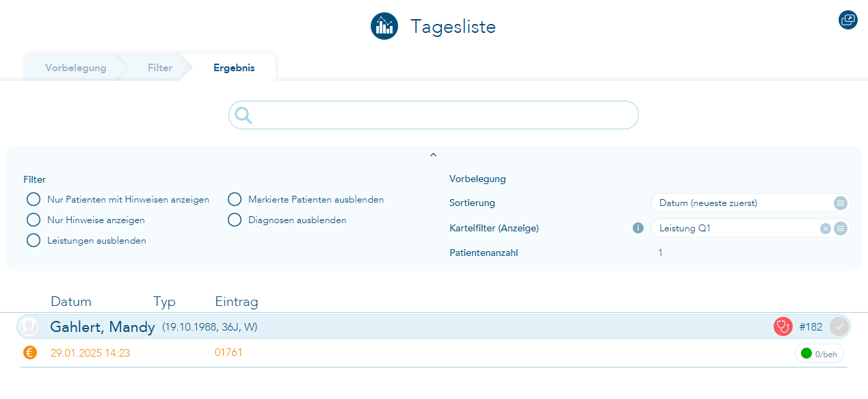Image resolution: width=868 pixels, height=399 pixels.
Task: Open the Sortierung dropdown list
Action: [841, 203]
